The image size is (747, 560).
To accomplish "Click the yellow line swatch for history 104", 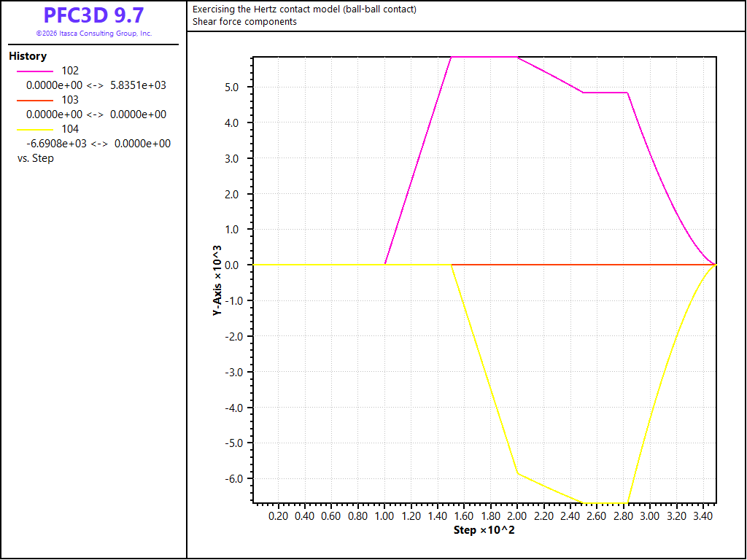I will tap(35, 130).
